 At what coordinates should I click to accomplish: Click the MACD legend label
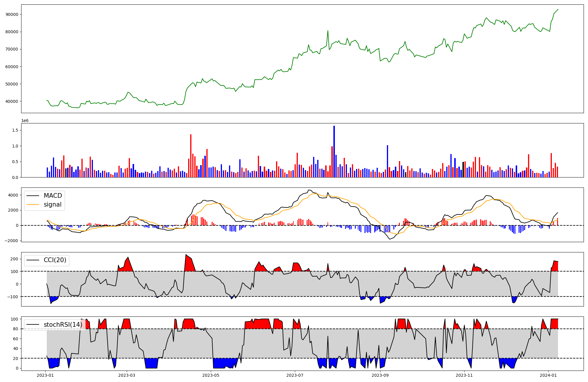[53, 196]
